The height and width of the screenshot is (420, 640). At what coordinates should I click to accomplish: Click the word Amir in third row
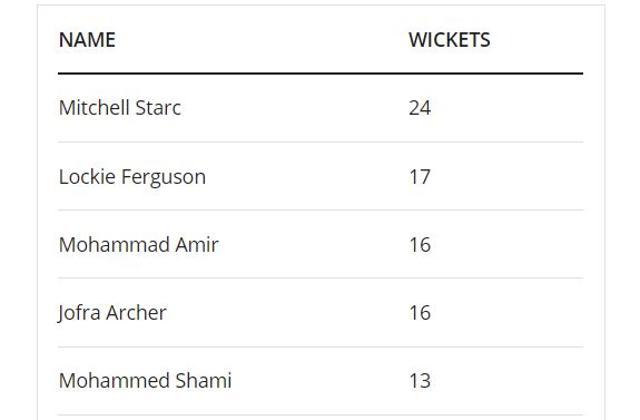point(197,245)
